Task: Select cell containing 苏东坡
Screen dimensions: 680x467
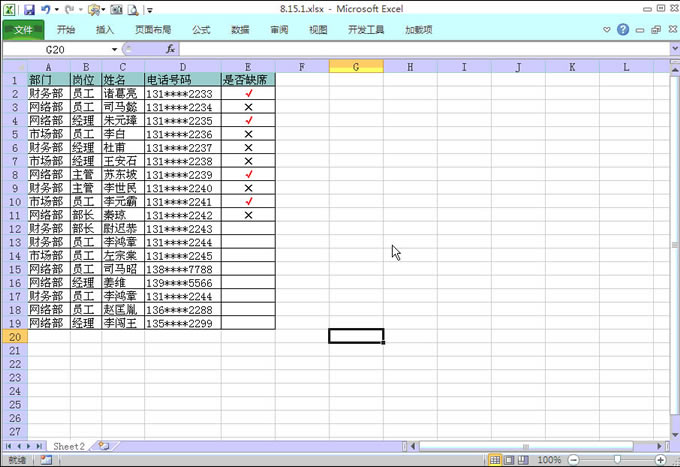Action: coord(123,174)
